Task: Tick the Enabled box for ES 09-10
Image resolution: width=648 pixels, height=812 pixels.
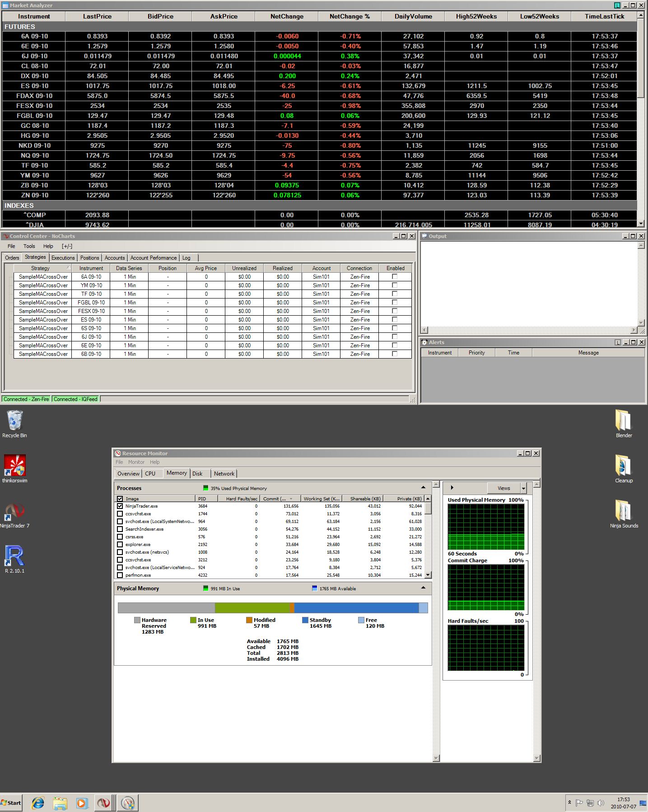Action: pyautogui.click(x=395, y=320)
